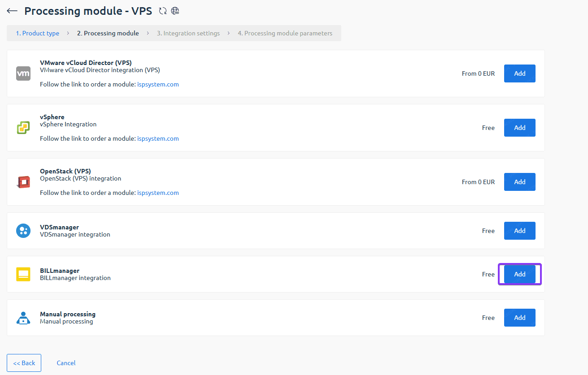The width and height of the screenshot is (588, 375).
Task: Add the vSphere processing module
Action: pyautogui.click(x=519, y=128)
